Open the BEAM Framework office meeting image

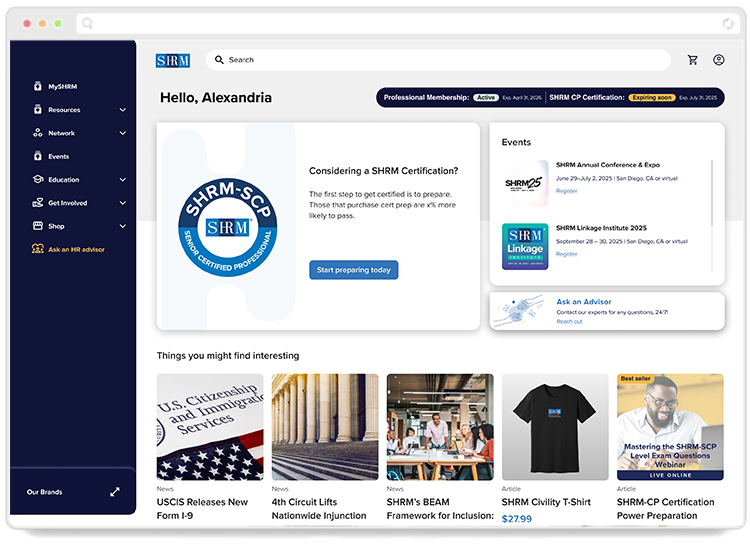[x=440, y=427]
